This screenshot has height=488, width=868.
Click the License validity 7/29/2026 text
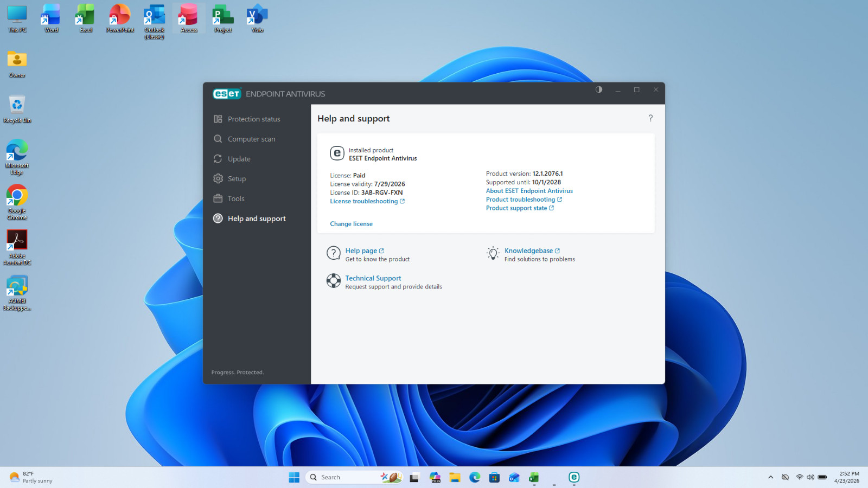(x=367, y=184)
